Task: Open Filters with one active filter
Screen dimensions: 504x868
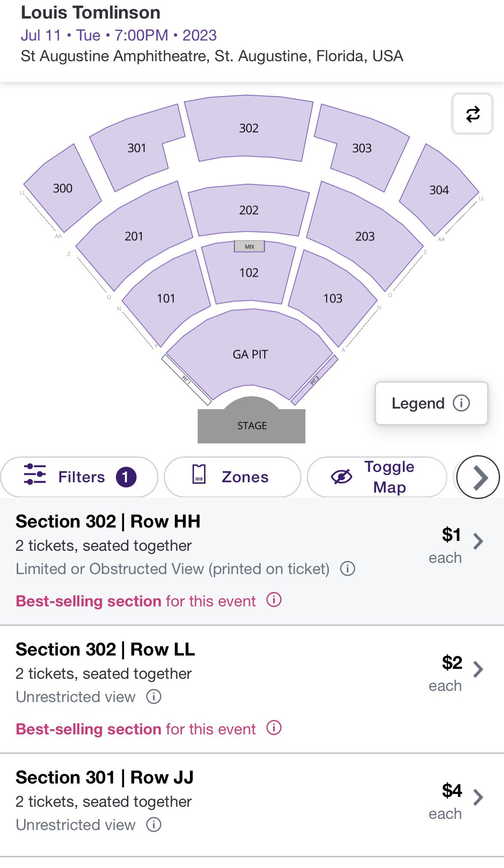Action: tap(79, 477)
